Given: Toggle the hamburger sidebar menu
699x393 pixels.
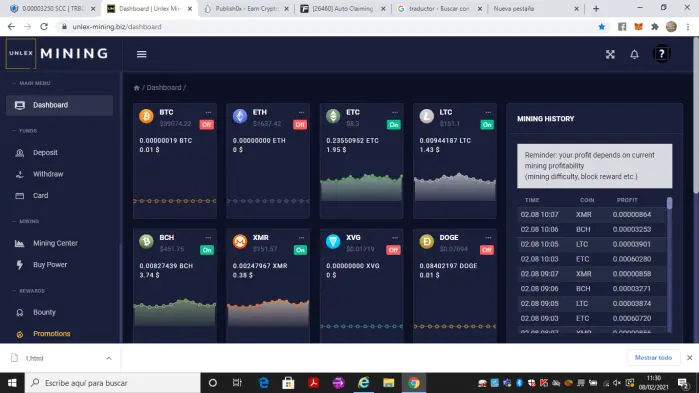Looking at the screenshot, I should (141, 54).
